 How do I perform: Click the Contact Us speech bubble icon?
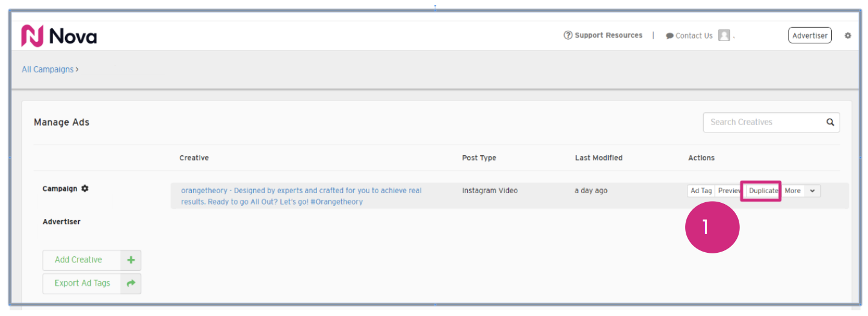[x=669, y=36]
